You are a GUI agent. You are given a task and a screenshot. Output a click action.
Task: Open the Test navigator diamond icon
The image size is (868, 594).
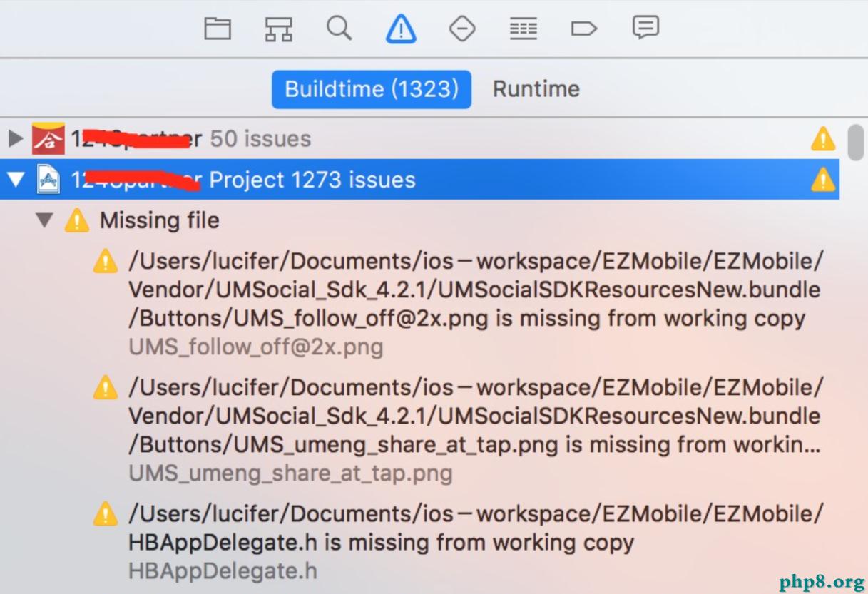pyautogui.click(x=462, y=29)
